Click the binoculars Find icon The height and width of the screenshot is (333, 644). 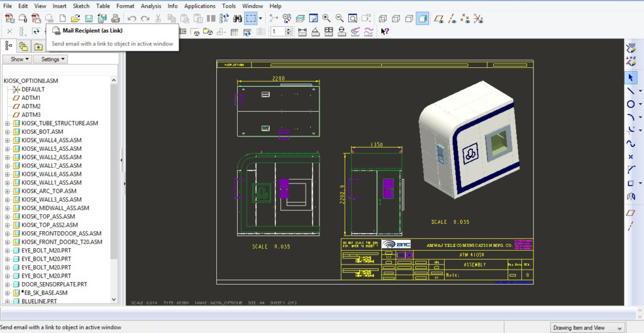click(x=238, y=18)
